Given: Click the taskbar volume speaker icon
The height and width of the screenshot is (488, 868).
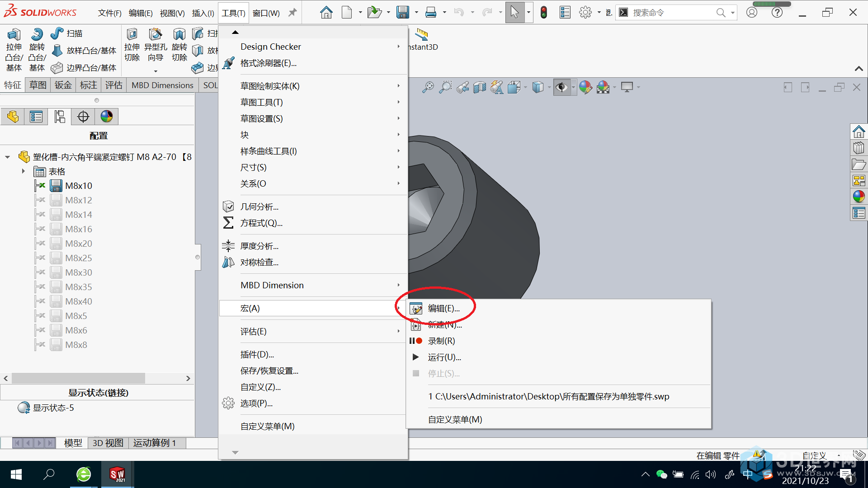Looking at the screenshot, I should pyautogui.click(x=711, y=474).
